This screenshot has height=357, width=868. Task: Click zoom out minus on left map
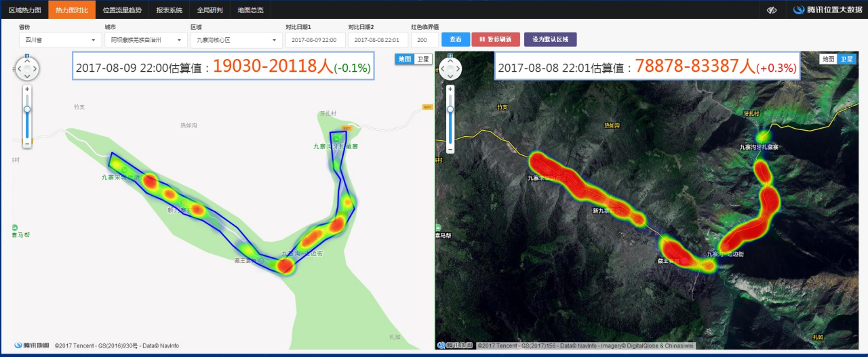(27, 144)
